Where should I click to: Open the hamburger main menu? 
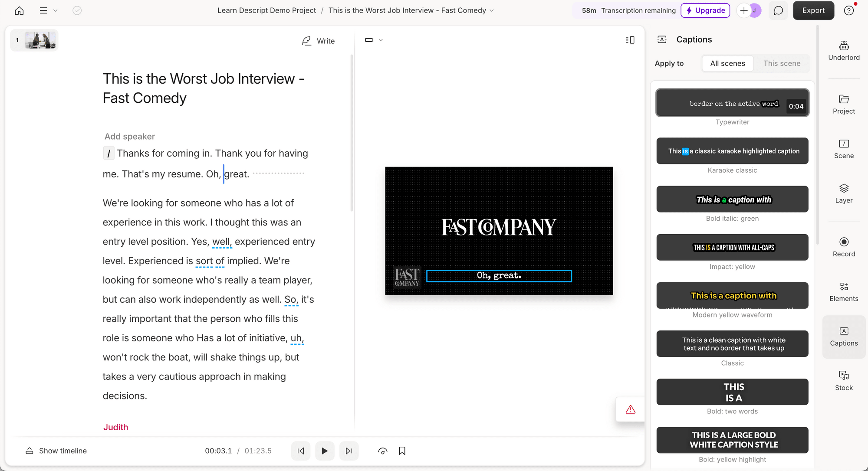(x=43, y=10)
